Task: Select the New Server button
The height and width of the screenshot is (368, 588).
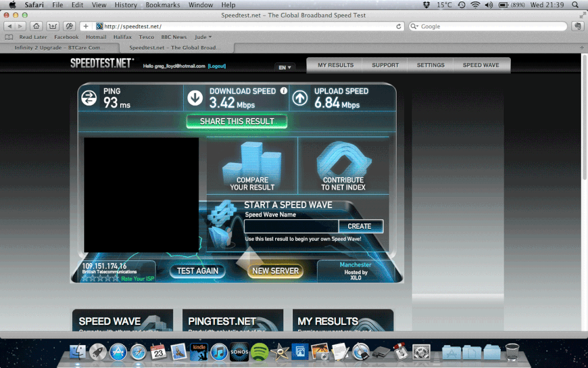Action: tap(275, 271)
